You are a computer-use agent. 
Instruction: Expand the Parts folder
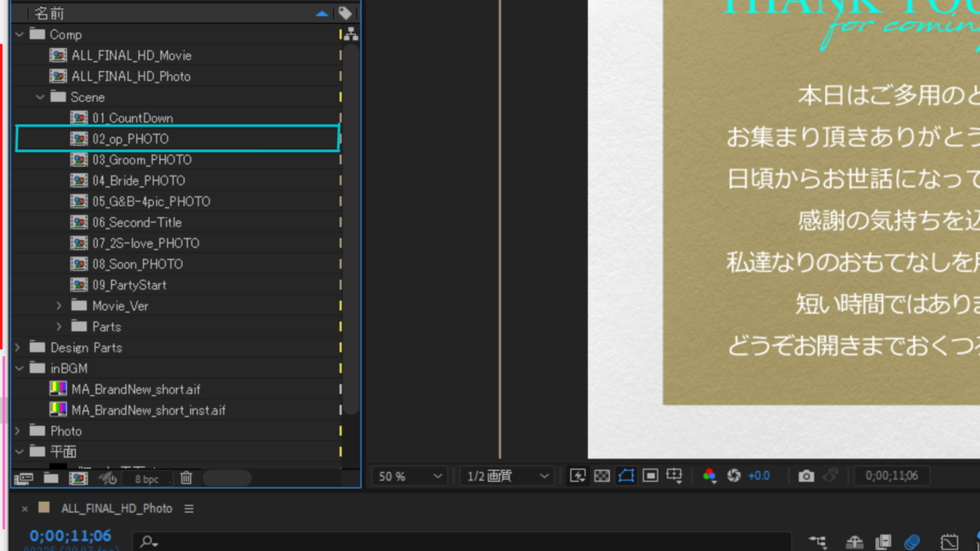click(x=59, y=327)
